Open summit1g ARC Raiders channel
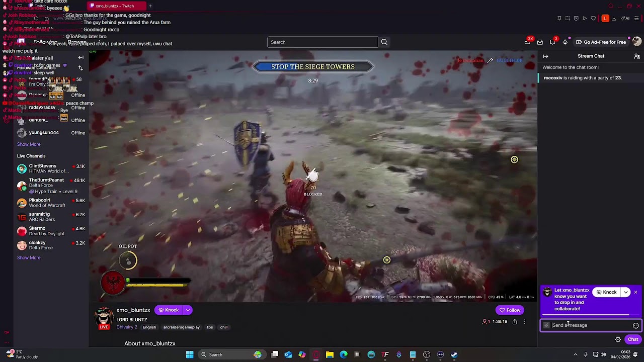 (51, 217)
